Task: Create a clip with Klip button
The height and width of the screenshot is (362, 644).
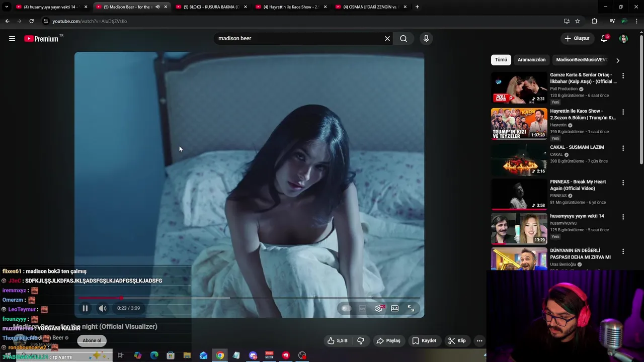Action: point(457,341)
